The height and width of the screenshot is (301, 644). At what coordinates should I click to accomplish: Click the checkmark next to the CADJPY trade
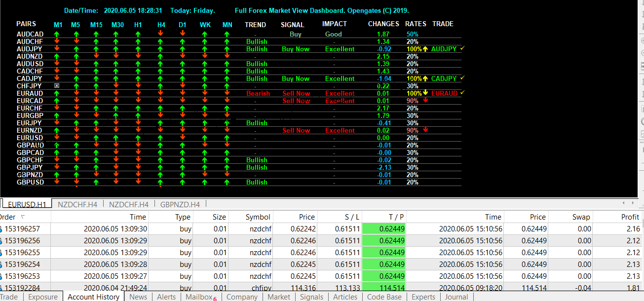[x=462, y=78]
